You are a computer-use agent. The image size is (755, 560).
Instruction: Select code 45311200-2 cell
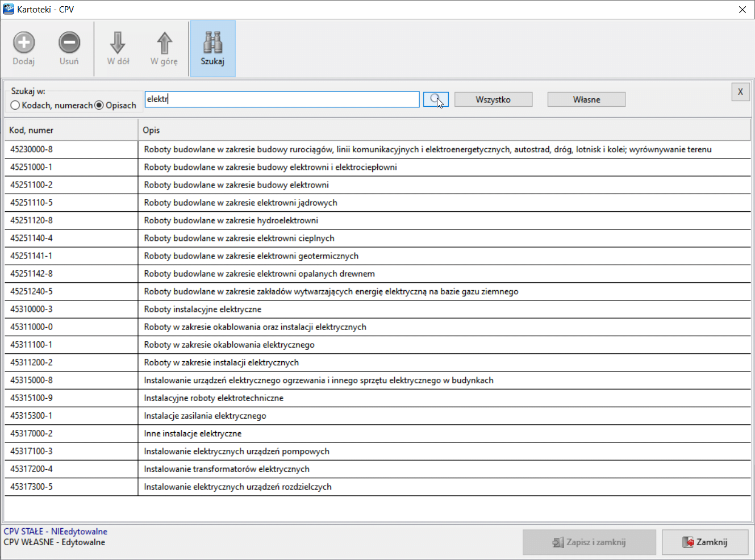pyautogui.click(x=71, y=362)
